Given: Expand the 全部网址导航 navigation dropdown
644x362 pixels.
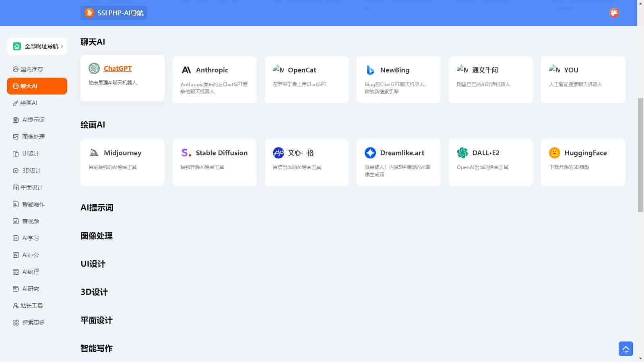Looking at the screenshot, I should [x=37, y=46].
